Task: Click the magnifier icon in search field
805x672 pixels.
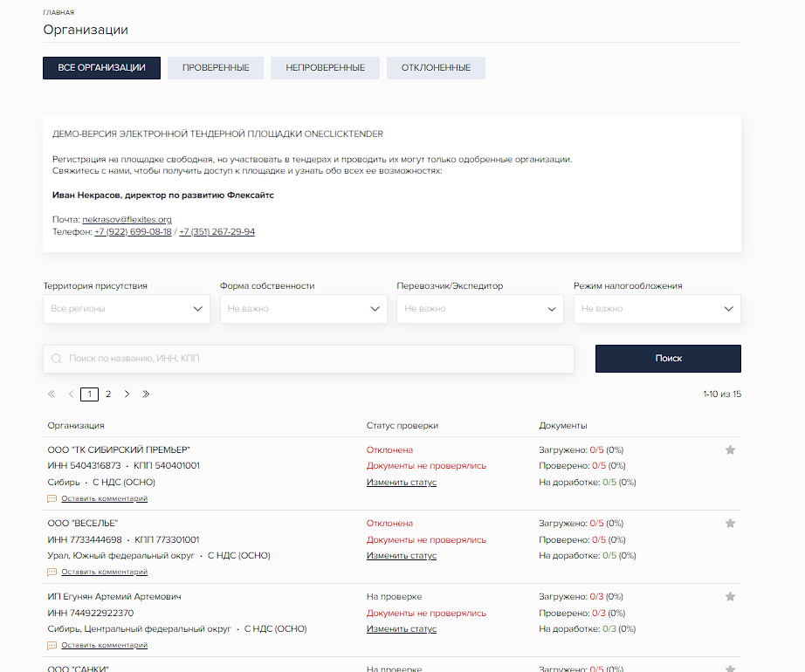Action: pyautogui.click(x=57, y=359)
